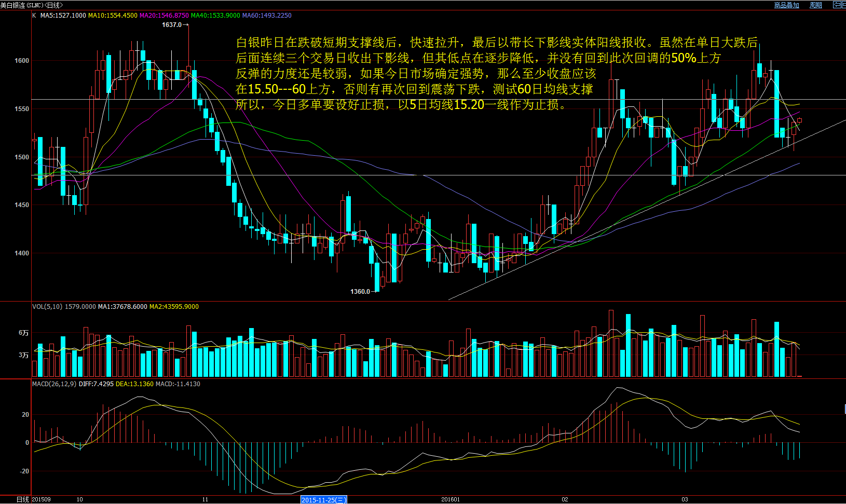Image resolution: width=846 pixels, height=504 pixels.
Task: Click the 1360.0 low price marker
Action: pyautogui.click(x=360, y=292)
